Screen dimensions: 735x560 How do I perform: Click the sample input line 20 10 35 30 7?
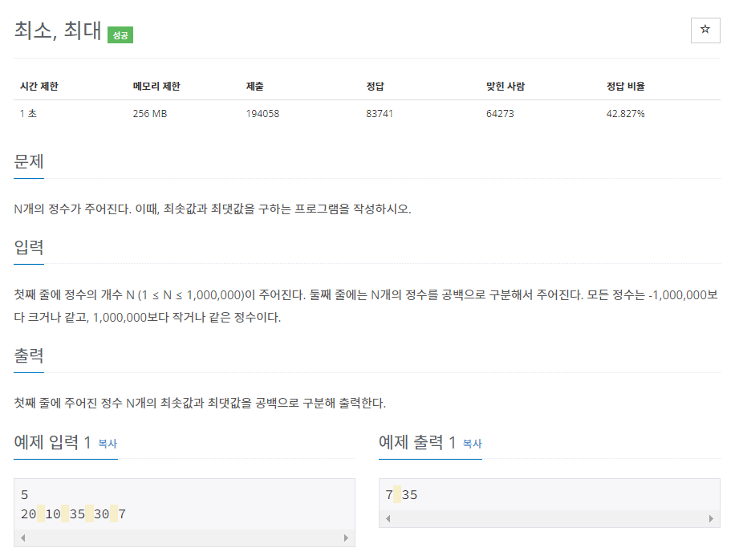coord(73,514)
